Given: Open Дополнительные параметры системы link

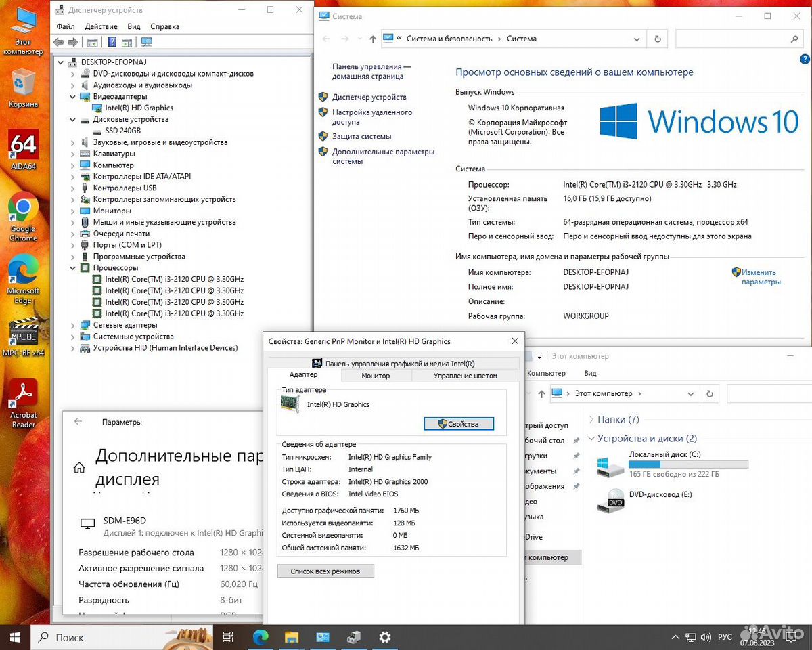Looking at the screenshot, I should pos(383,156).
